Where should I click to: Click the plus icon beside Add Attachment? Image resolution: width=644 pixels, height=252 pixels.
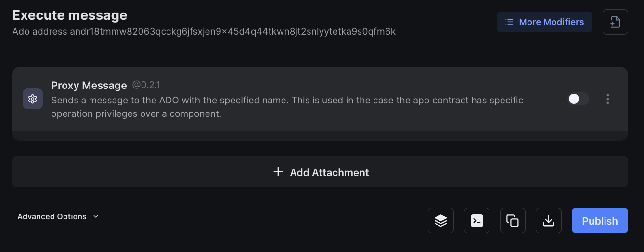coord(278,172)
